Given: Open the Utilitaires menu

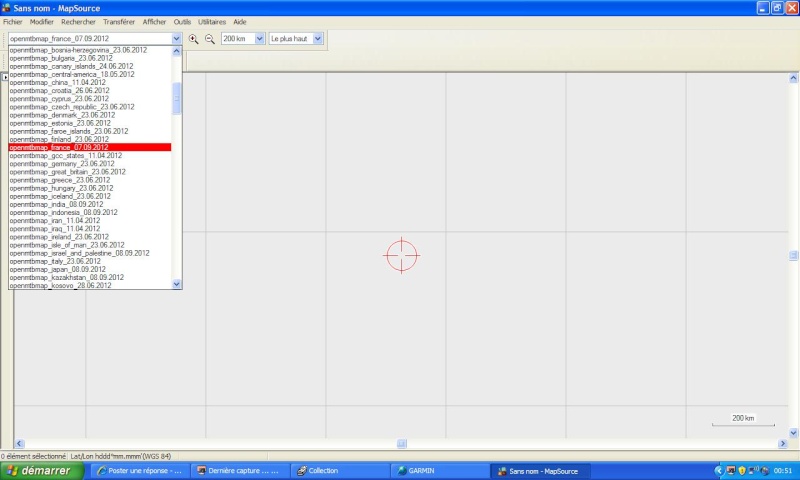Looking at the screenshot, I should tap(212, 22).
